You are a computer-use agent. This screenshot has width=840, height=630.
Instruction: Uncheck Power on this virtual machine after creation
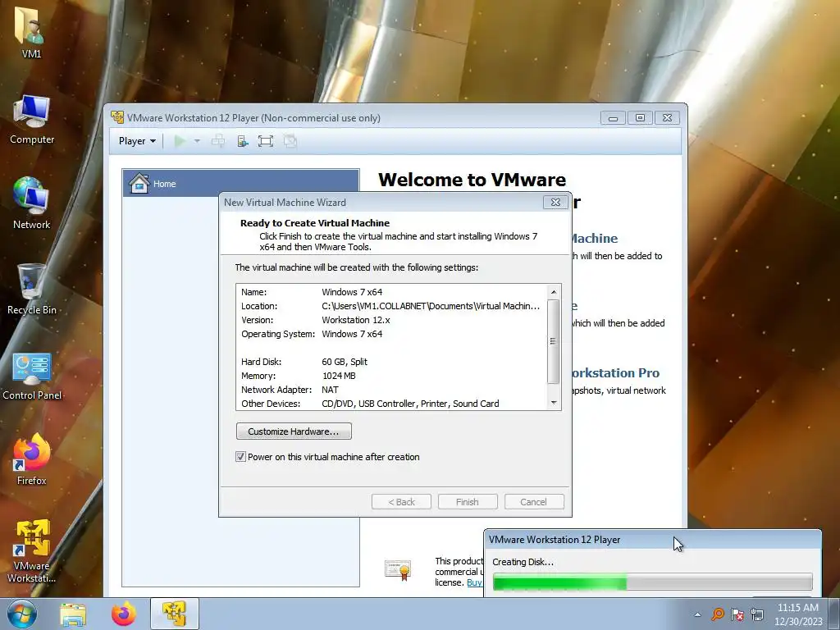tap(240, 456)
